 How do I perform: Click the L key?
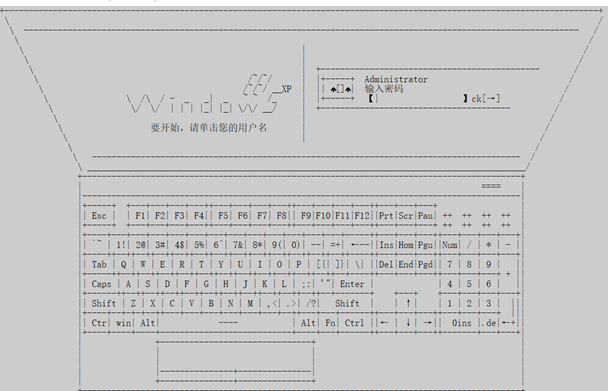284,284
